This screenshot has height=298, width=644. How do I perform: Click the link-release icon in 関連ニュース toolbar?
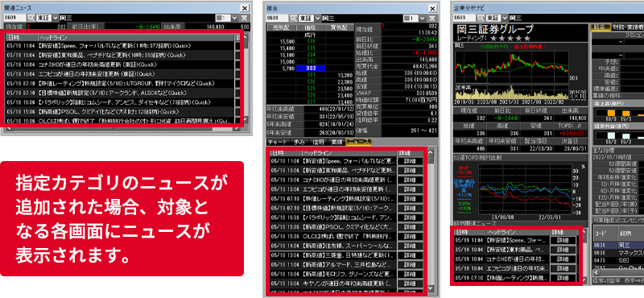244,18
